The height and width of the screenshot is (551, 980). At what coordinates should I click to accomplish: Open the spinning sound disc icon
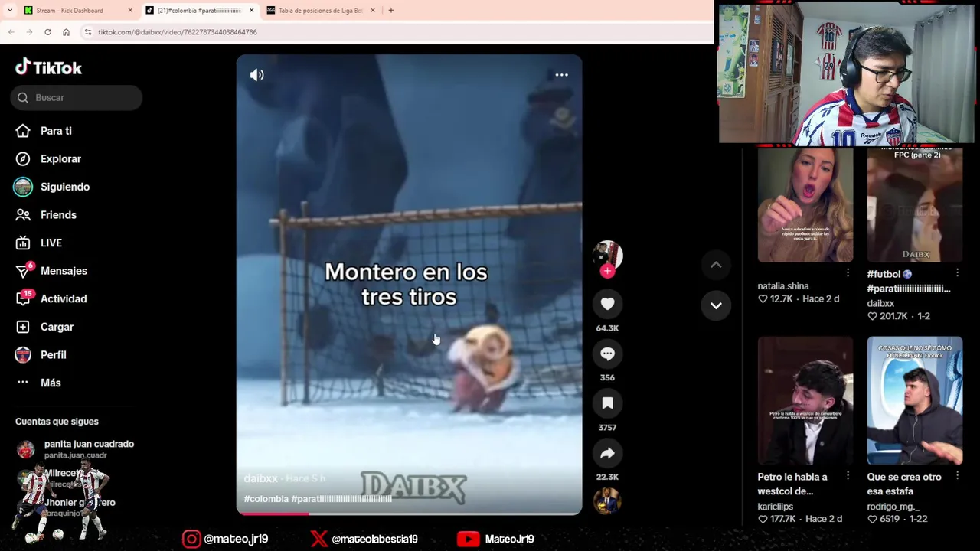point(607,500)
